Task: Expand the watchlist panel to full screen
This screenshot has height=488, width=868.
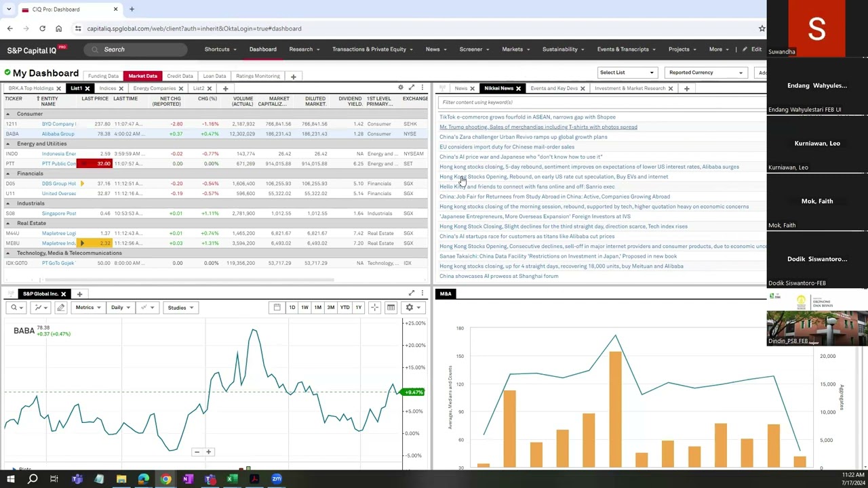Action: (x=412, y=87)
